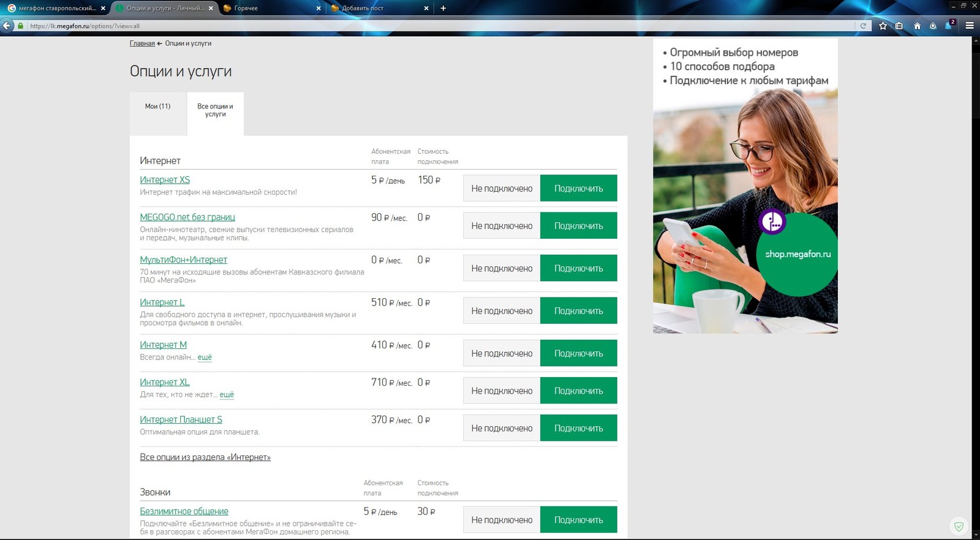980x540 pixels.
Task: Click the egg-shaped extension icon in the toolbar
Action: pyautogui.click(x=933, y=26)
